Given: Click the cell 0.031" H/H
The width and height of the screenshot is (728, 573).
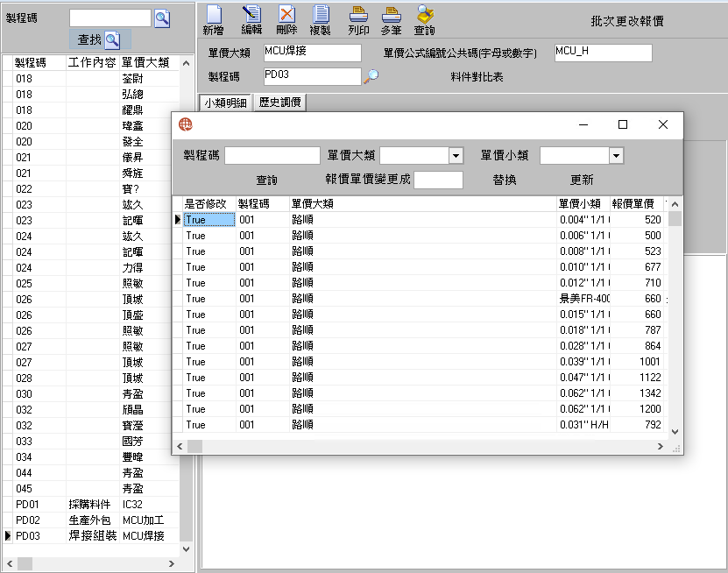Looking at the screenshot, I should click(x=583, y=425).
